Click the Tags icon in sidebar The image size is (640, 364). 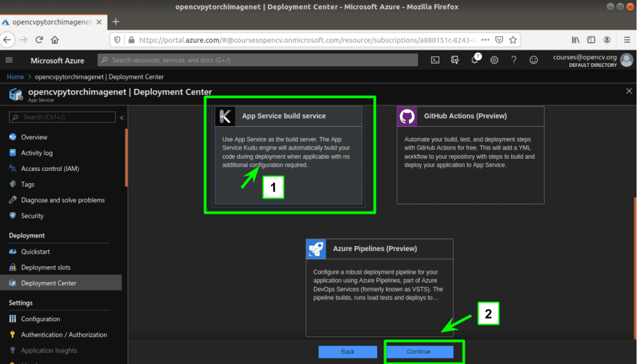12,184
